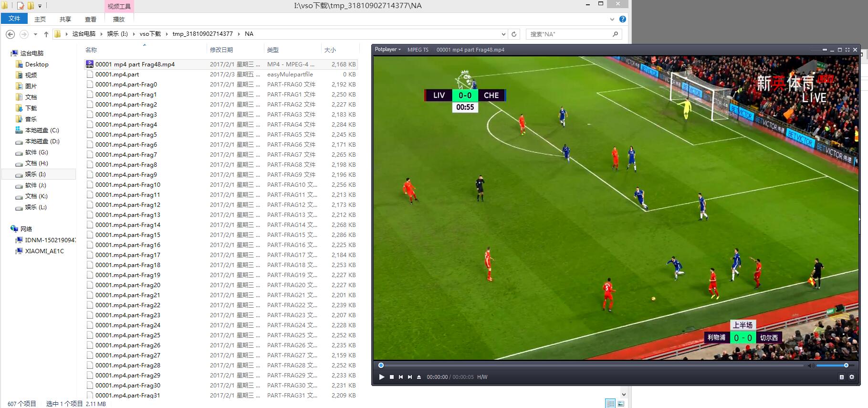Image resolution: width=868 pixels, height=408 pixels.
Task: Sort files by 类型 column header
Action: click(293, 50)
